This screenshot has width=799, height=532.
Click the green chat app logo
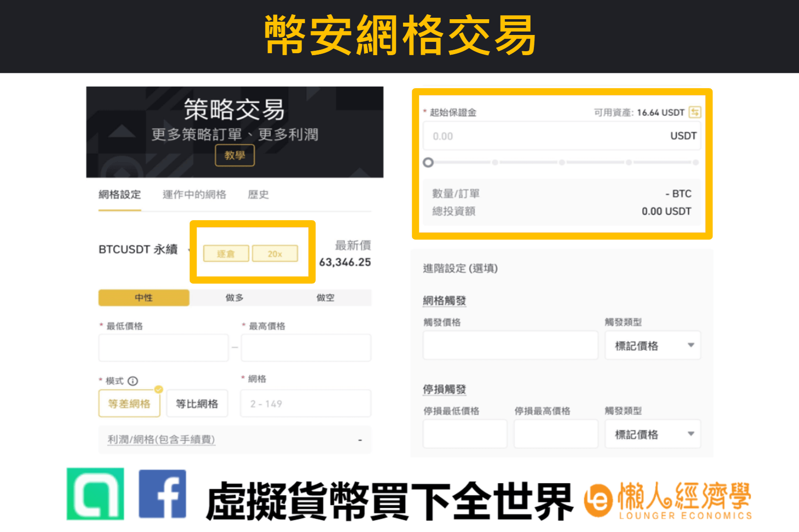(95, 494)
